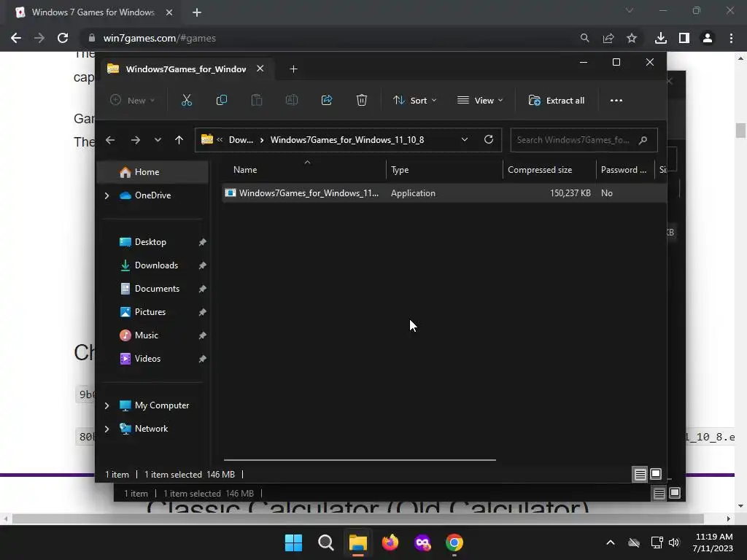The image size is (747, 560).
Task: Click the Delete trash icon in Explorer toolbar
Action: [x=362, y=101]
